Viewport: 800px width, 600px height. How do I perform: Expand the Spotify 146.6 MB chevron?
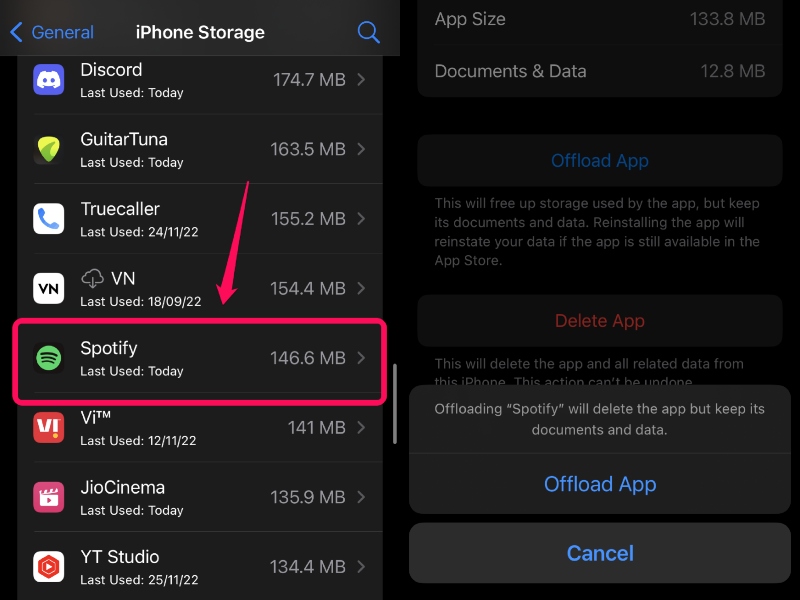coord(361,358)
